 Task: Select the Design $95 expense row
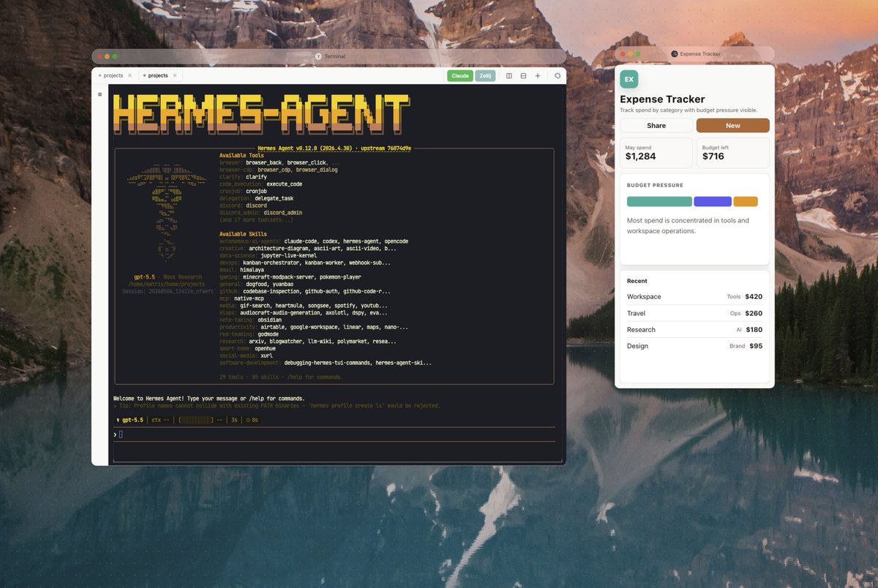[694, 346]
